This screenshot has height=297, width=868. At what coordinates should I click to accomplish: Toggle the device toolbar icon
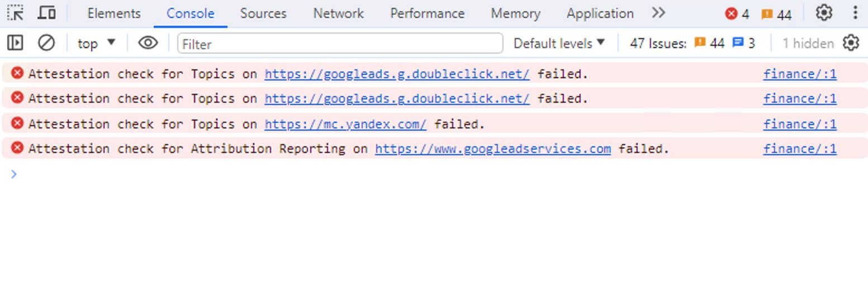(47, 13)
